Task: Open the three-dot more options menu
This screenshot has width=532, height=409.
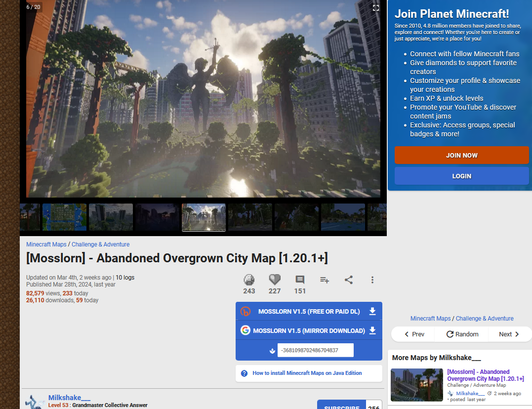Action: (x=372, y=280)
